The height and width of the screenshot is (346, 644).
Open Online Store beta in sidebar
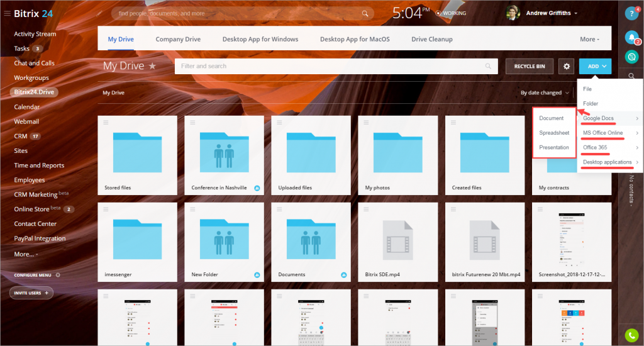point(37,209)
